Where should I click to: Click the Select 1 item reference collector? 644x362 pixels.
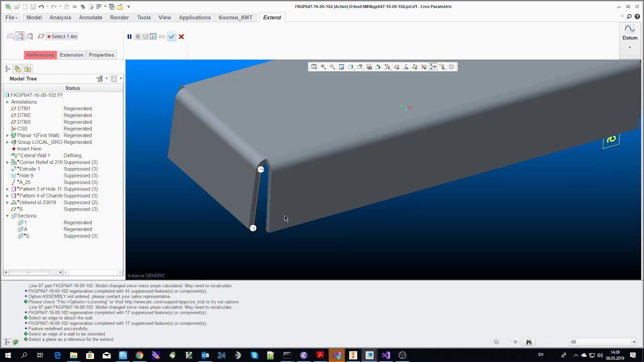click(x=61, y=36)
